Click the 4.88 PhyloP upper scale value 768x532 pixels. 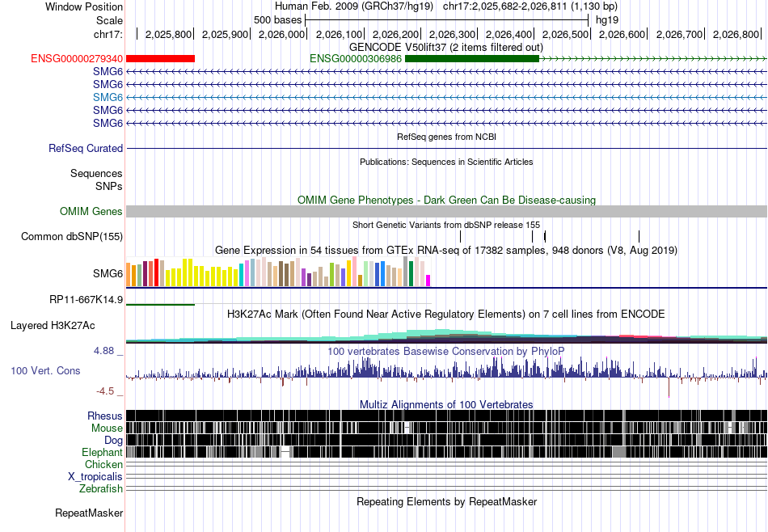click(103, 351)
